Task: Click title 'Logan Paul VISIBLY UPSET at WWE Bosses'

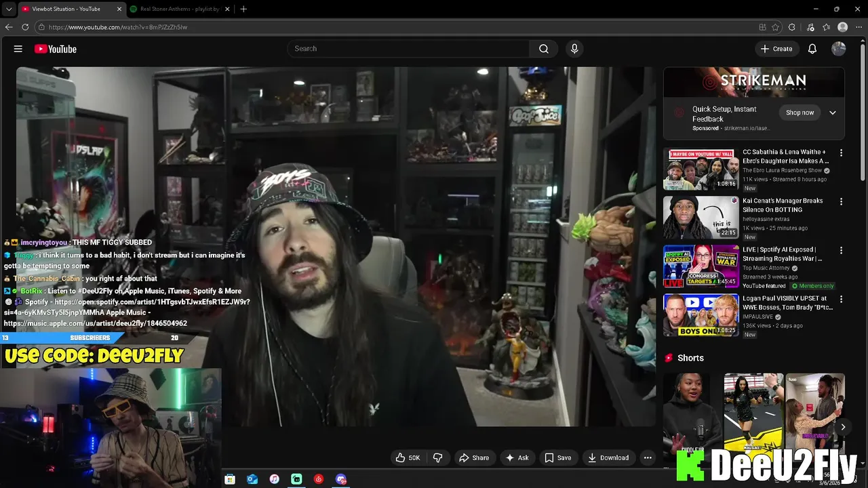Action: (787, 303)
